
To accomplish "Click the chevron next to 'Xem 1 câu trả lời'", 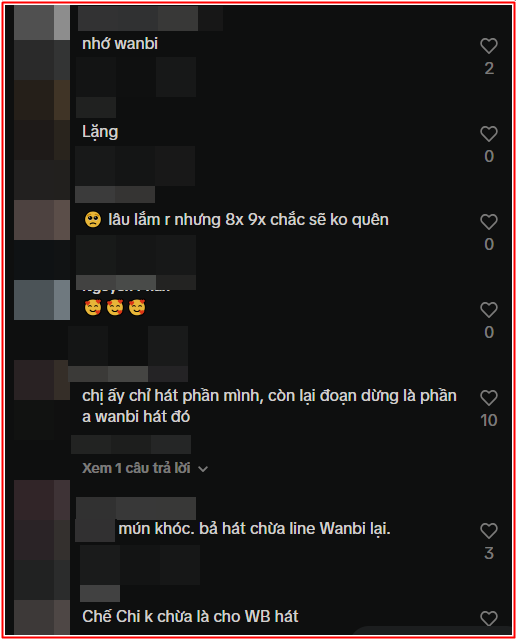I will pyautogui.click(x=203, y=469).
